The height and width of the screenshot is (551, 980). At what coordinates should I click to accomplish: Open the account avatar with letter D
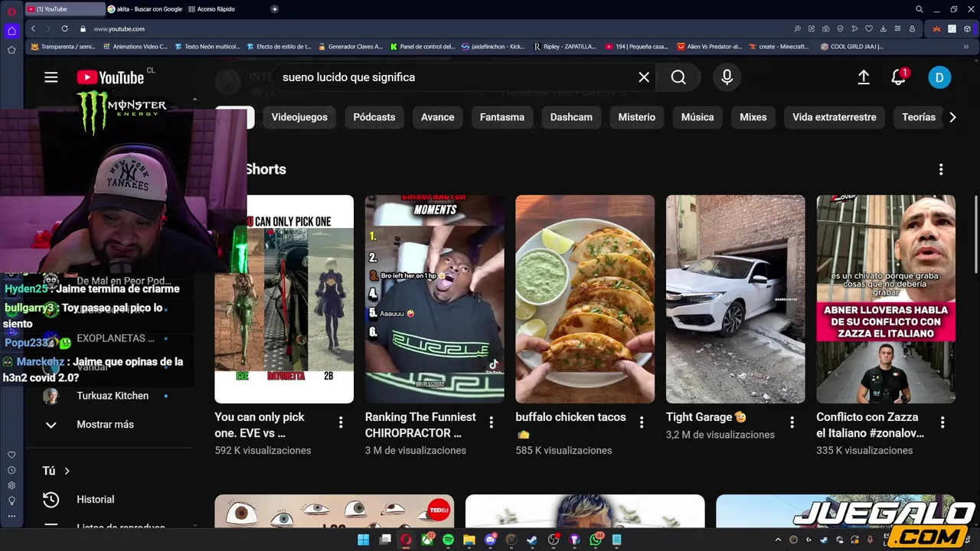tap(939, 77)
